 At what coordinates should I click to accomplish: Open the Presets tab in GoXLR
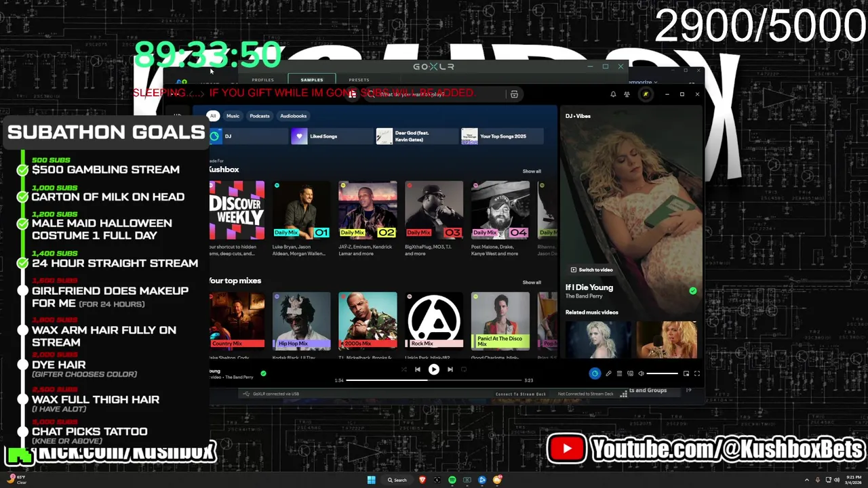(x=359, y=80)
